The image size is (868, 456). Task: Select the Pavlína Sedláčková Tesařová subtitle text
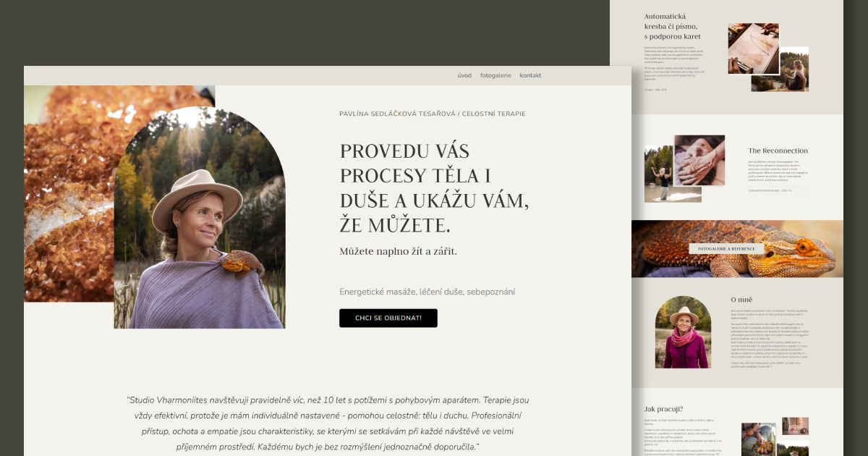(x=433, y=114)
